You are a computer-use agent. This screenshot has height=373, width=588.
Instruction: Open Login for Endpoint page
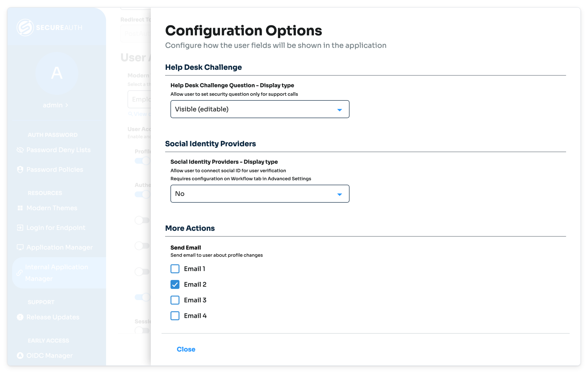pyautogui.click(x=51, y=228)
